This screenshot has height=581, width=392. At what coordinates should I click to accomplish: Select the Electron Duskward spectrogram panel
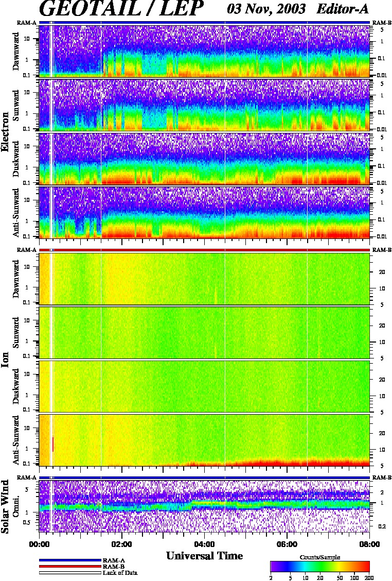coord(204,159)
